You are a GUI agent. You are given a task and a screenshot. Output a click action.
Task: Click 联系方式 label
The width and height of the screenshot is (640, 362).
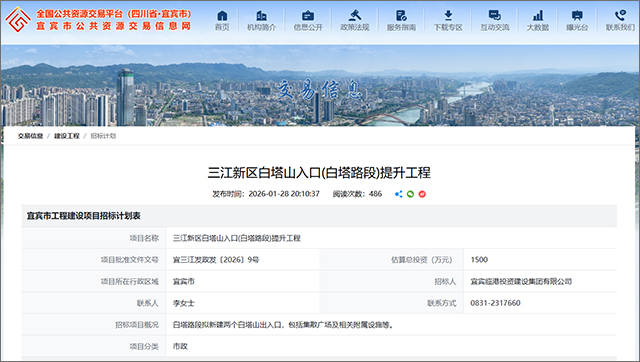point(442,303)
